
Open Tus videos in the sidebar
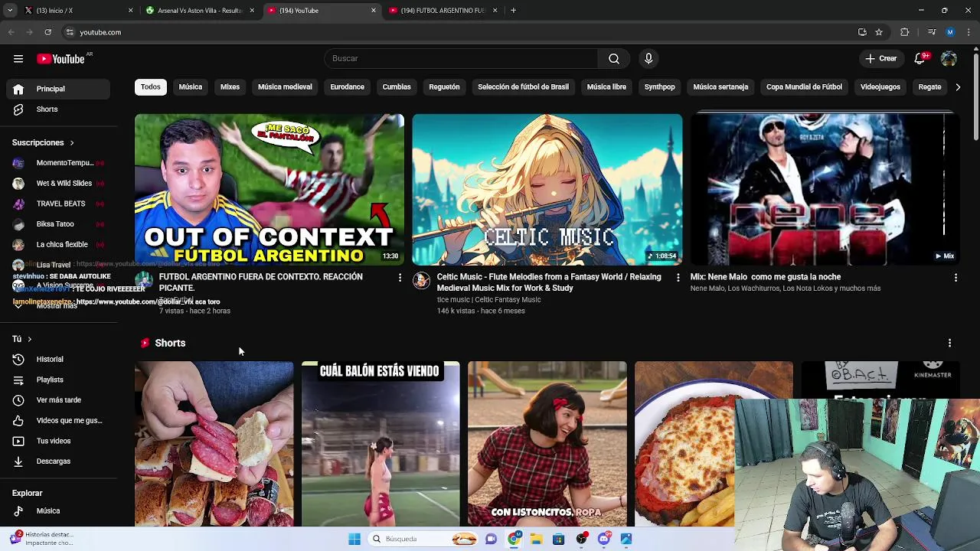[x=58, y=441]
